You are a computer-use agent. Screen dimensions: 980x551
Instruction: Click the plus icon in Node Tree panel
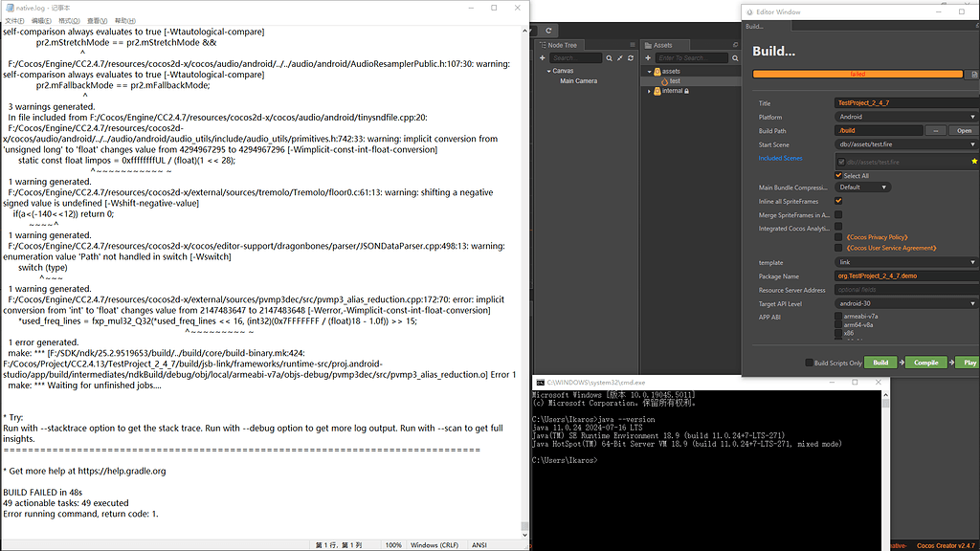pyautogui.click(x=543, y=58)
